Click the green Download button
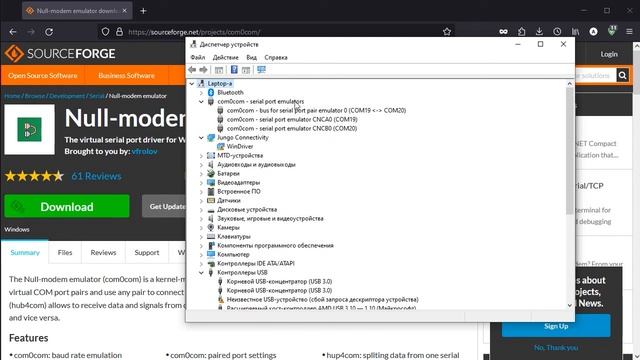This screenshot has width=640, height=360. pos(67,207)
